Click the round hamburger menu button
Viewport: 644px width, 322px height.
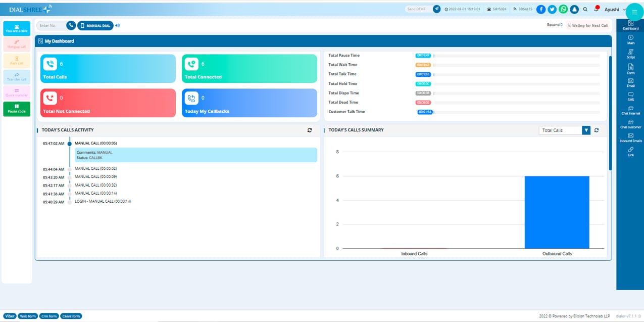tap(635, 11)
